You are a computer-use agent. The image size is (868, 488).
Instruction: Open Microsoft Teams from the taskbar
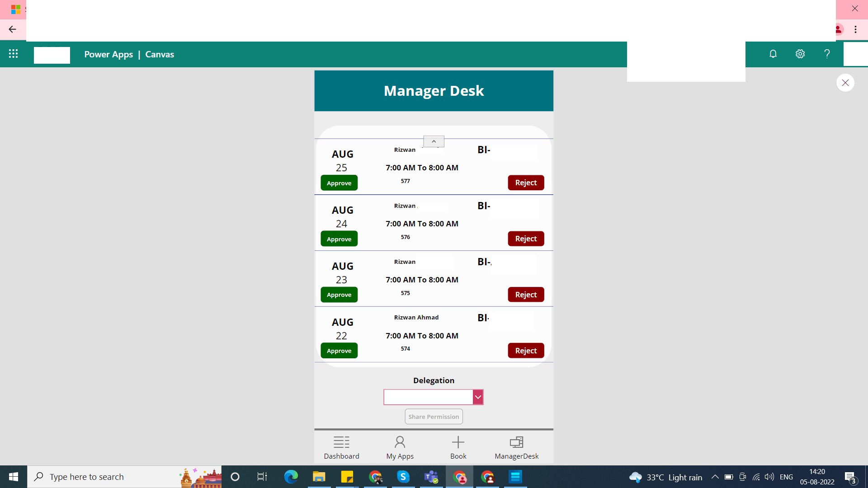[431, 477]
